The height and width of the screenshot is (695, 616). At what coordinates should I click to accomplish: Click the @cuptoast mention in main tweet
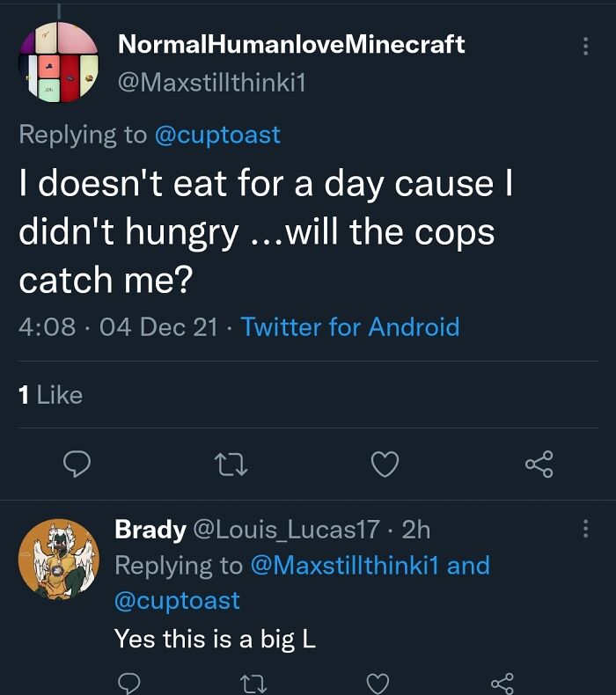217,135
